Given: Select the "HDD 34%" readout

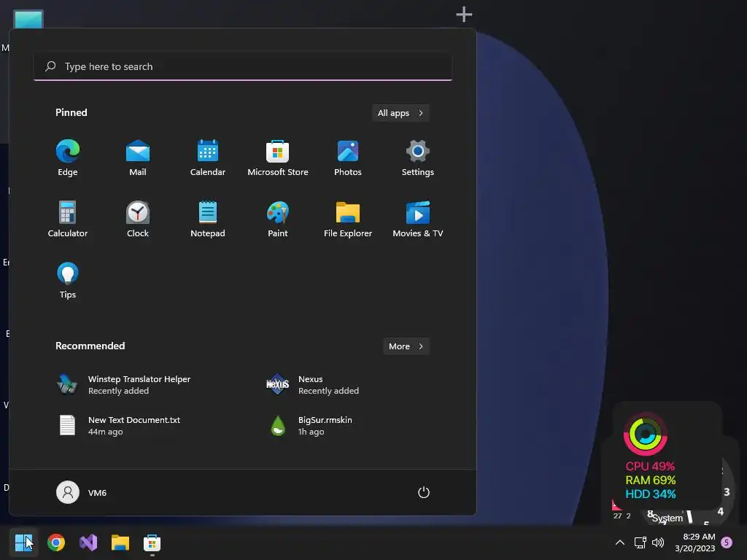Looking at the screenshot, I should pos(650,494).
